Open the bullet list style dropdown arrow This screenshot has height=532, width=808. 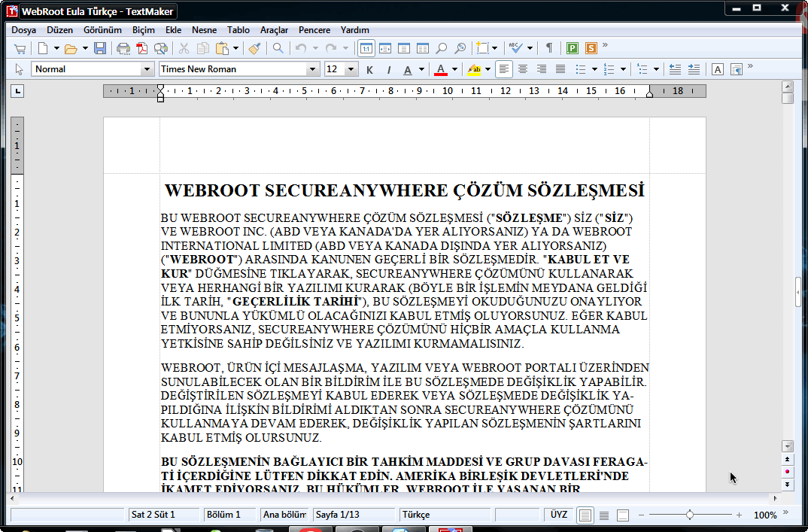[594, 69]
